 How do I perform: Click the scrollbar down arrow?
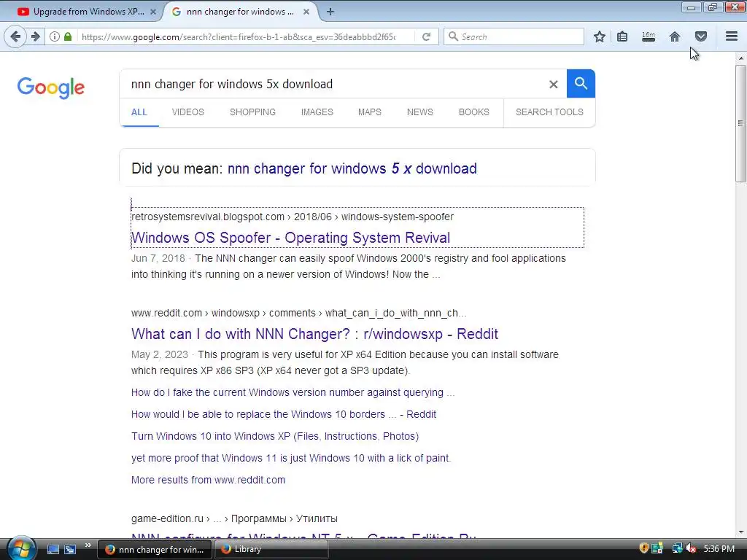point(740,532)
